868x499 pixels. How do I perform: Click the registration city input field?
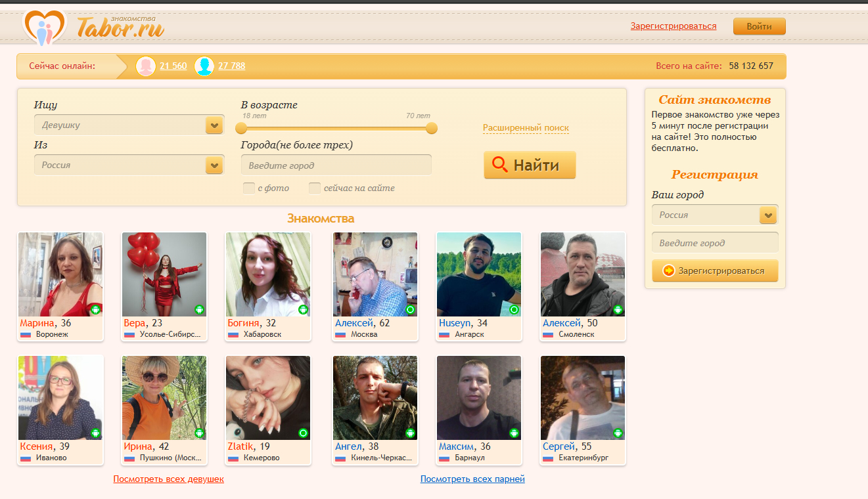click(715, 243)
